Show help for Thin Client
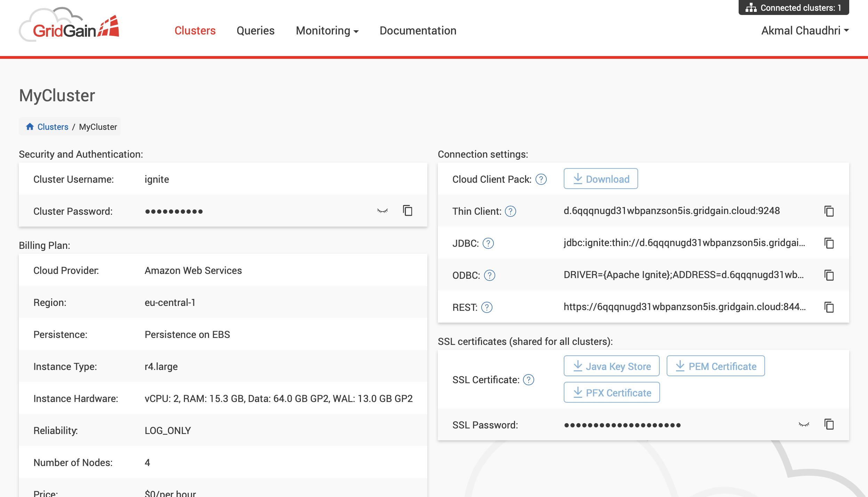Screen dimensions: 868x497 point(511,211)
